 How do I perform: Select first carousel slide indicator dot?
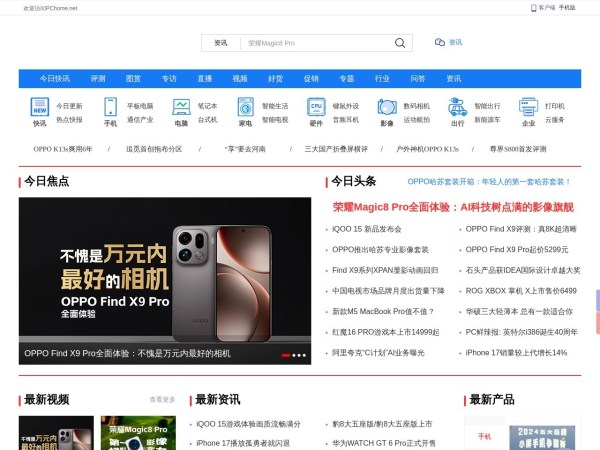[x=285, y=355]
